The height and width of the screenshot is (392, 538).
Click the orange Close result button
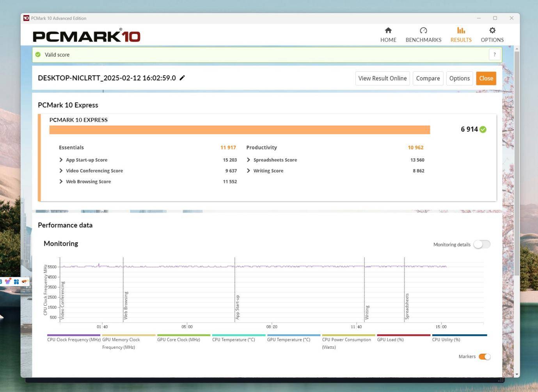point(486,78)
